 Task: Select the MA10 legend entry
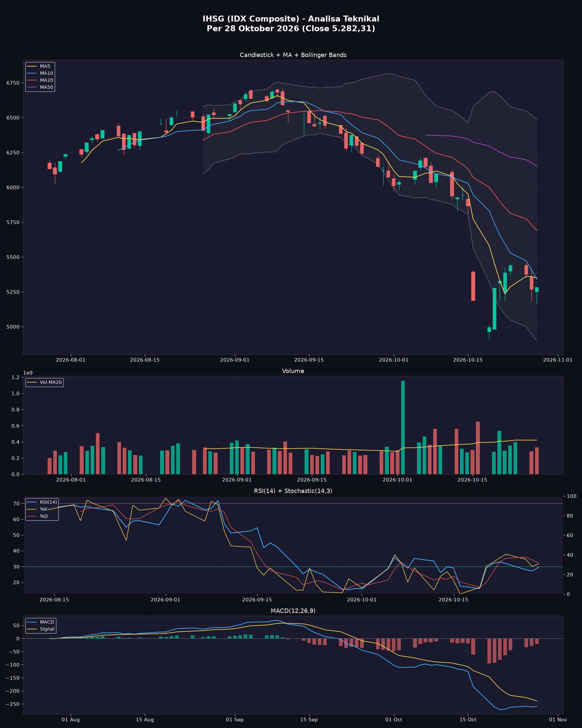[40, 73]
